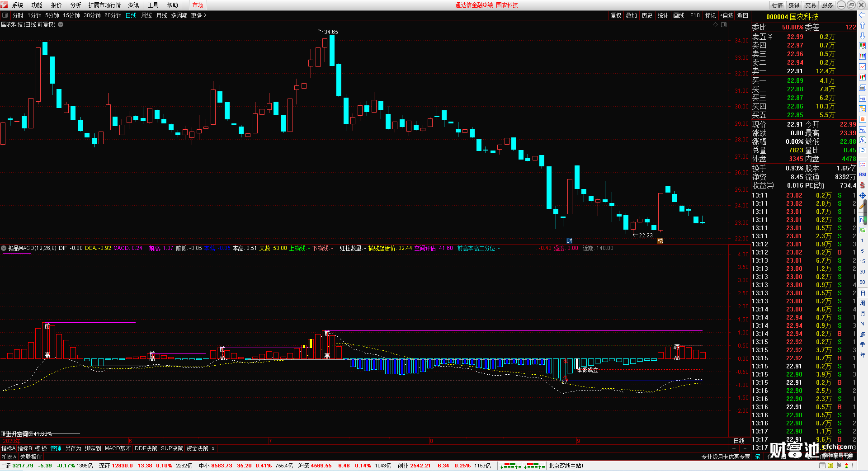Viewport: 868px width, 471px height.
Task: Open the 系统 menu
Action: point(18,5)
